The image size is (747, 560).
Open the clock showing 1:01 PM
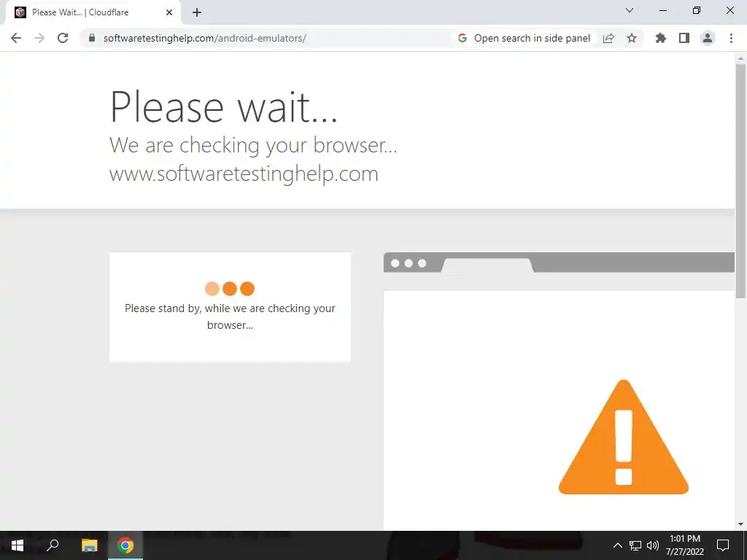684,545
